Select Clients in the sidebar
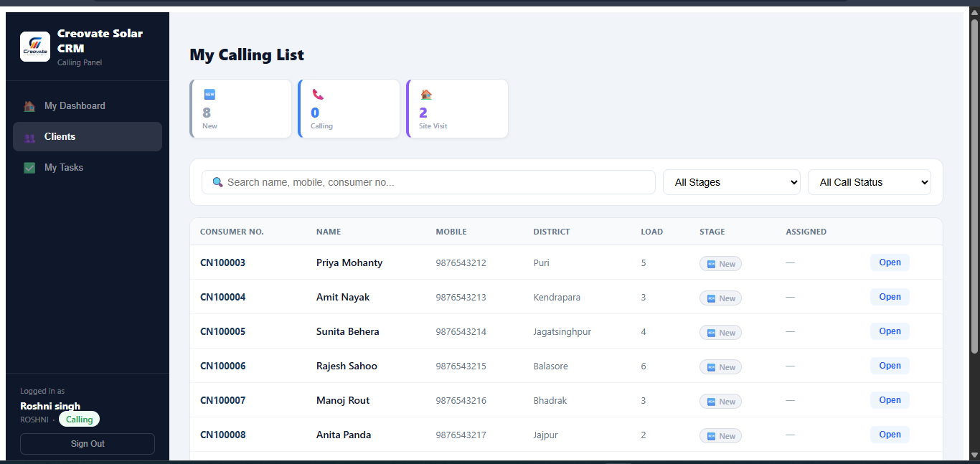The width and height of the screenshot is (980, 464). tap(88, 137)
